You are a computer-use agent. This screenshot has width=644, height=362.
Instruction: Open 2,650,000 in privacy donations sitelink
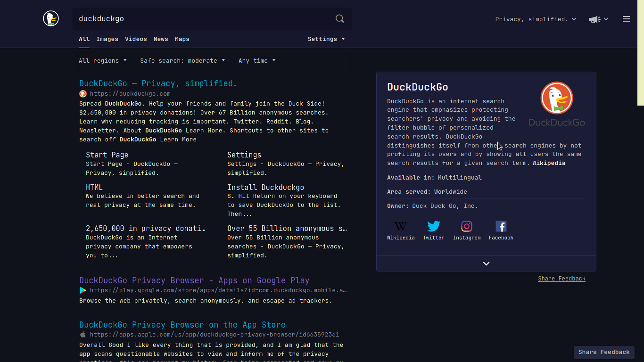(146, 229)
